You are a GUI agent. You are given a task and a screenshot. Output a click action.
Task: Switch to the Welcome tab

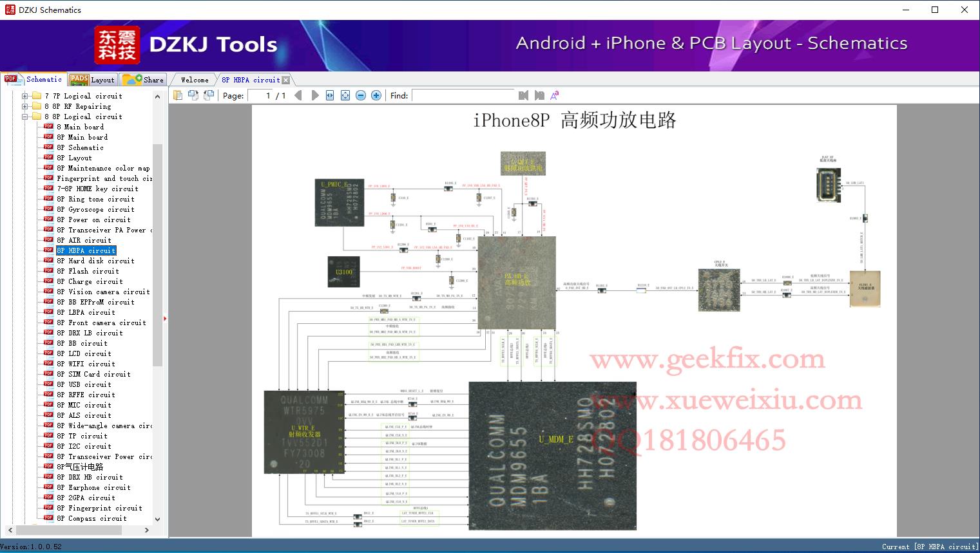195,80
